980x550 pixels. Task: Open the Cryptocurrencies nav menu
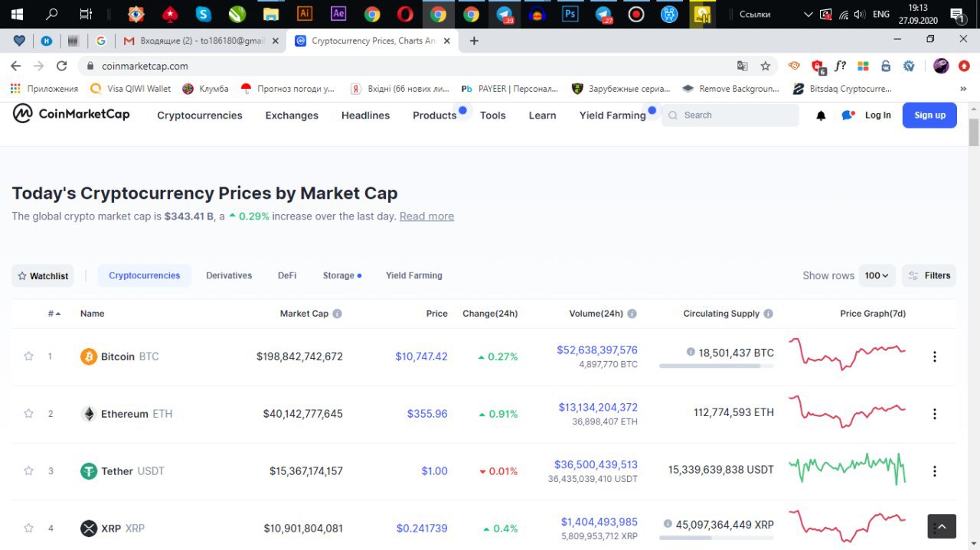200,116
